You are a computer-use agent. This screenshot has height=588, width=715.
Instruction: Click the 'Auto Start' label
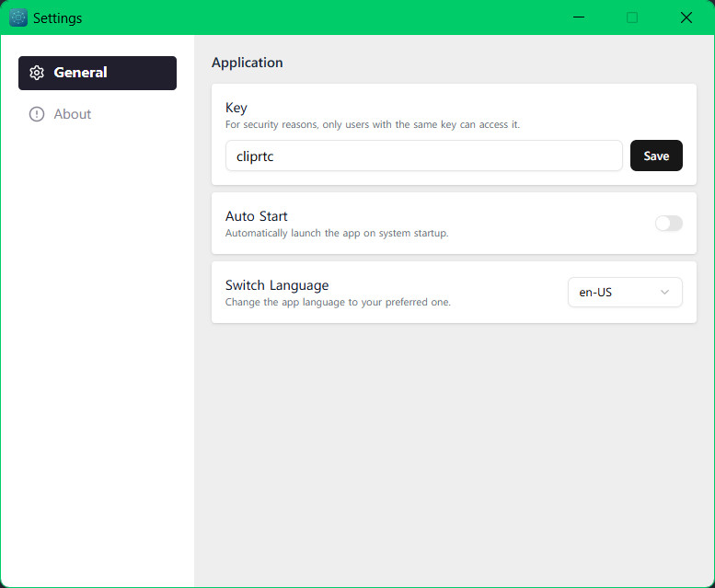click(256, 216)
